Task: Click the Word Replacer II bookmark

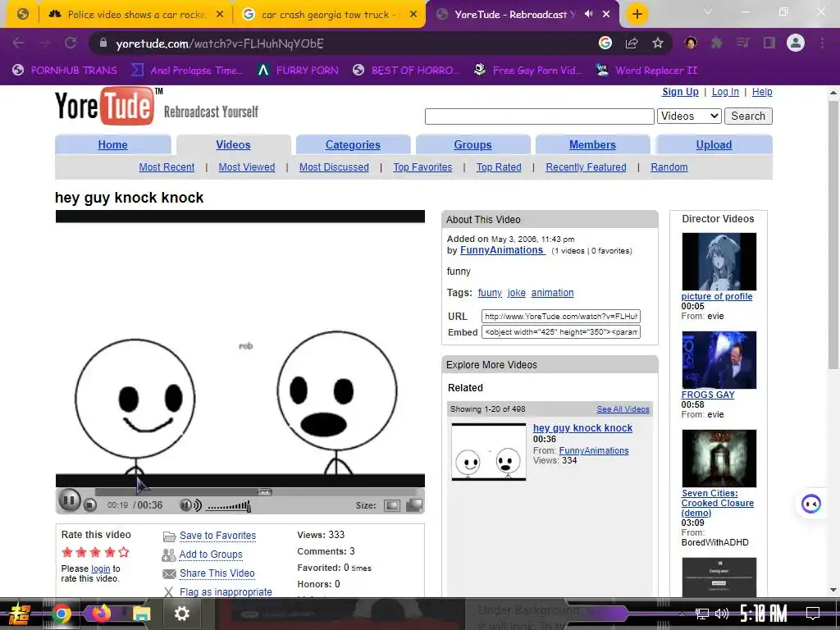Action: 646,71
